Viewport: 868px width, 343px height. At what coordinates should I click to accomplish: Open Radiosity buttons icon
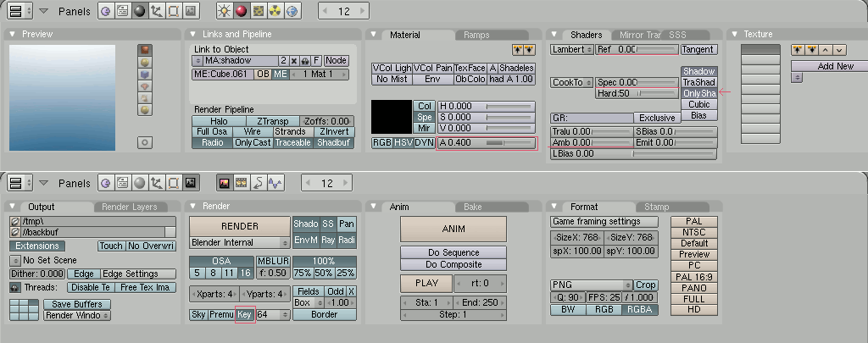pyautogui.click(x=275, y=11)
